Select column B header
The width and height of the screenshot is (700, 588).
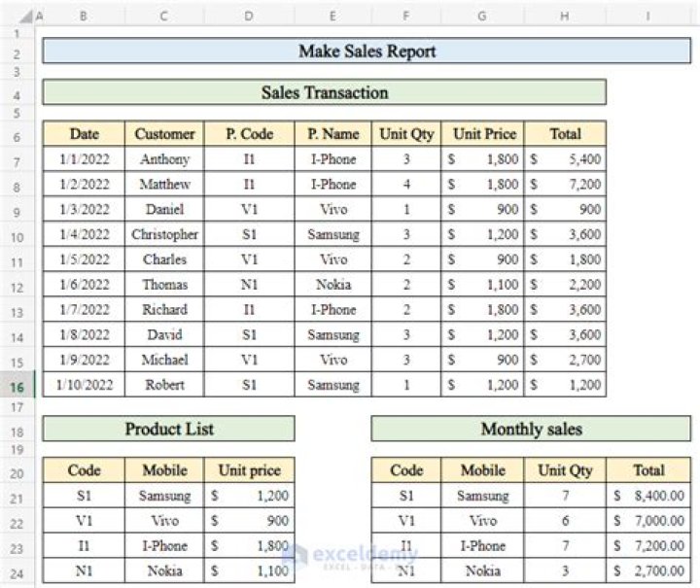point(83,16)
